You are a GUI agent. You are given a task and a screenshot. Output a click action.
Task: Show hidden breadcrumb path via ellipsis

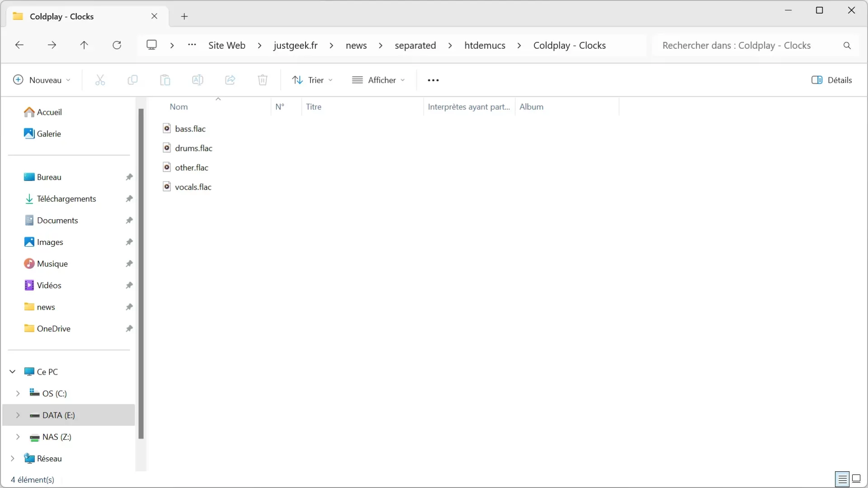(x=192, y=45)
